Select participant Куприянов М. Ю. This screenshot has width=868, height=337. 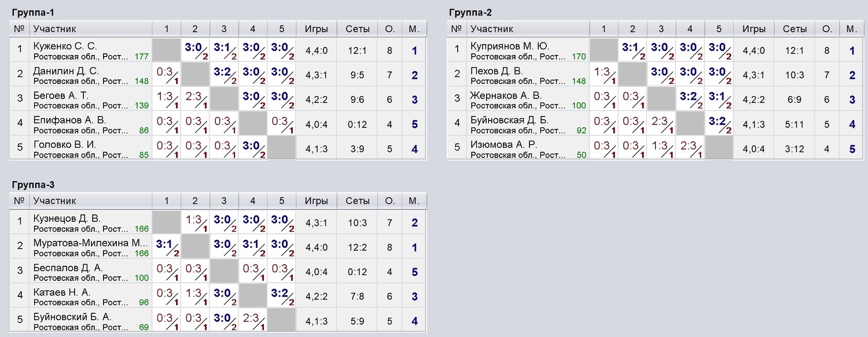510,46
